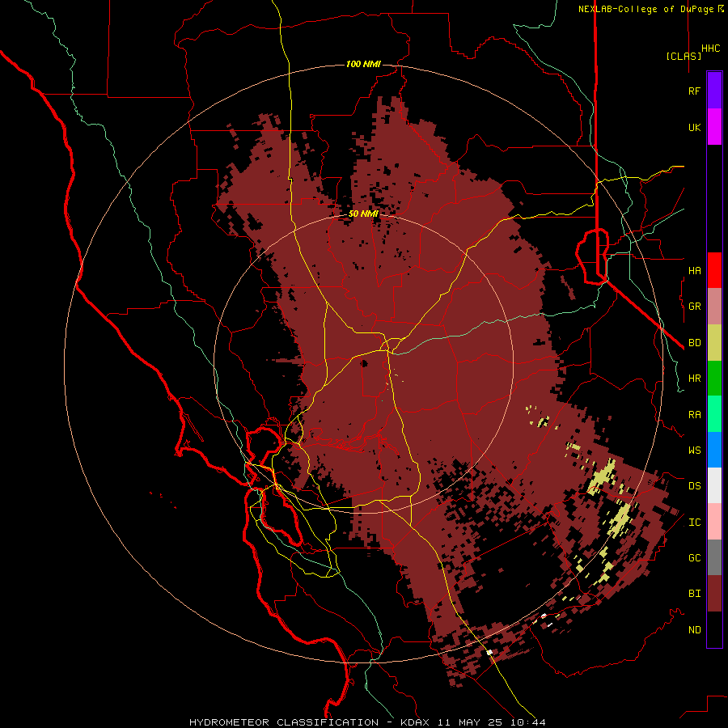Click the 'GC' legend label

point(694,558)
